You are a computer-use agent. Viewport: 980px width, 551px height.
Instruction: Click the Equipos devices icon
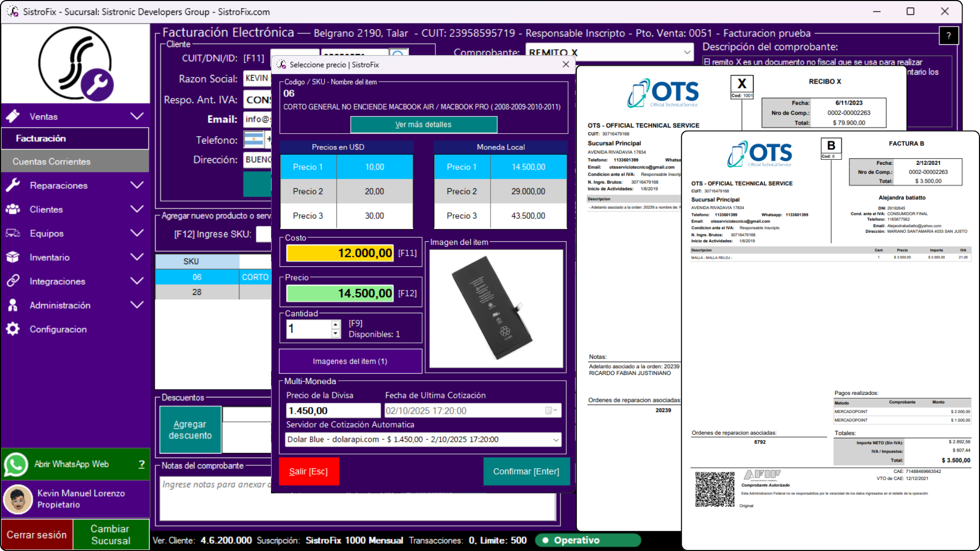(13, 233)
